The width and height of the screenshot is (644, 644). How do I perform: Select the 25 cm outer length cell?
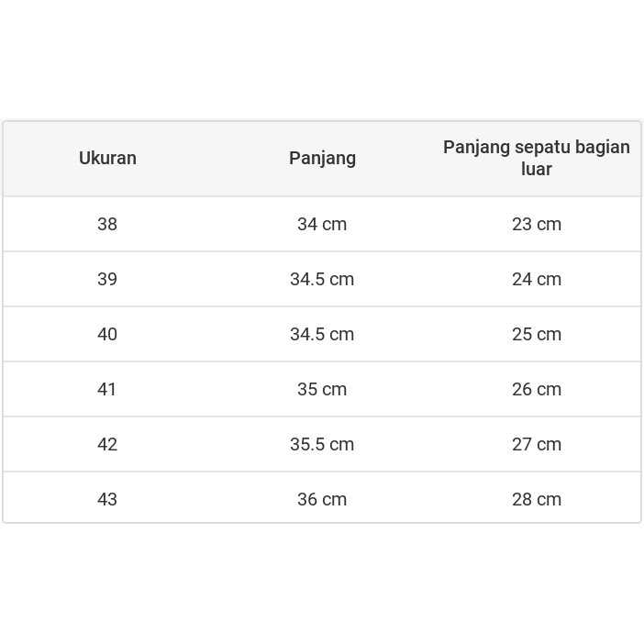537,334
